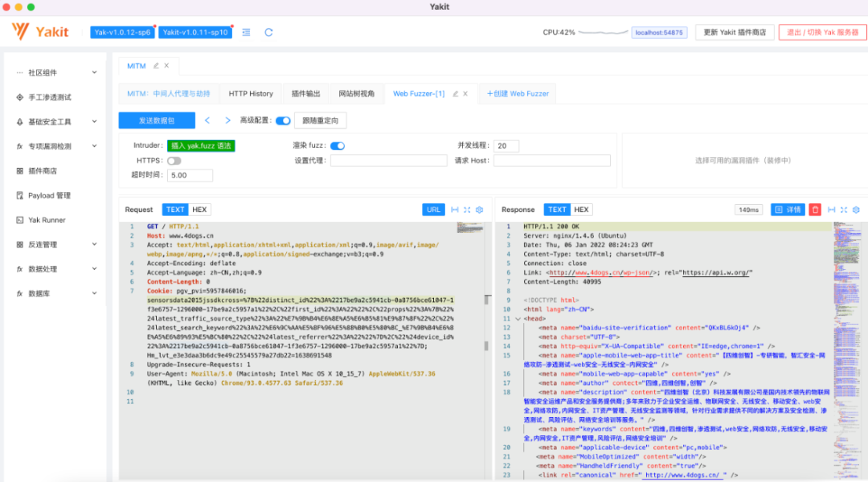
Task: Expand 数据库 chevron
Action: [x=94, y=293]
